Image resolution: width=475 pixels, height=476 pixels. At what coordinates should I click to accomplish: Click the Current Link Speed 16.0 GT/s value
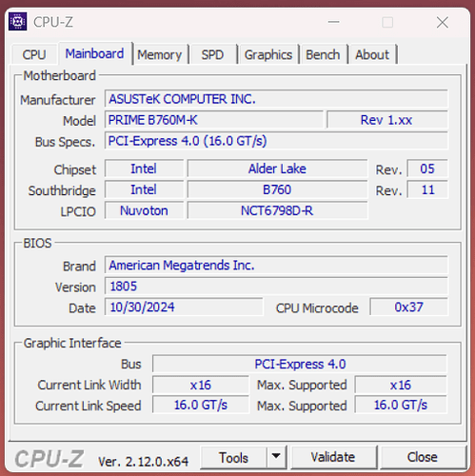coord(201,405)
